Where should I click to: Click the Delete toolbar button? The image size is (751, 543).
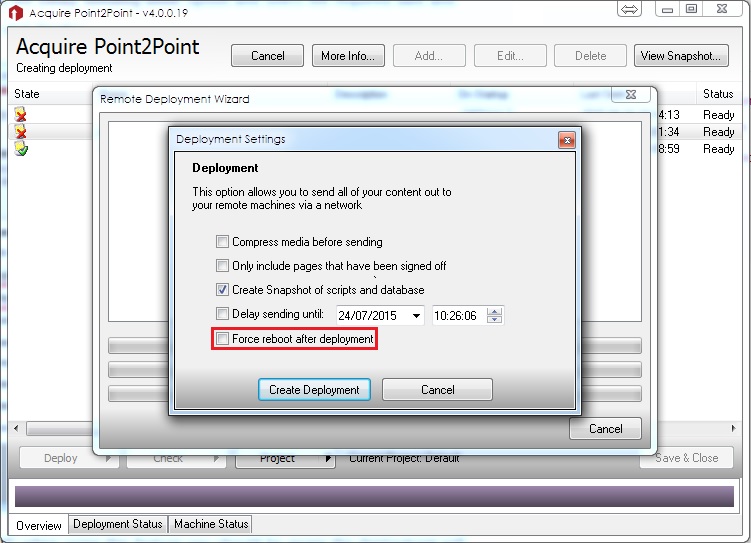[590, 56]
